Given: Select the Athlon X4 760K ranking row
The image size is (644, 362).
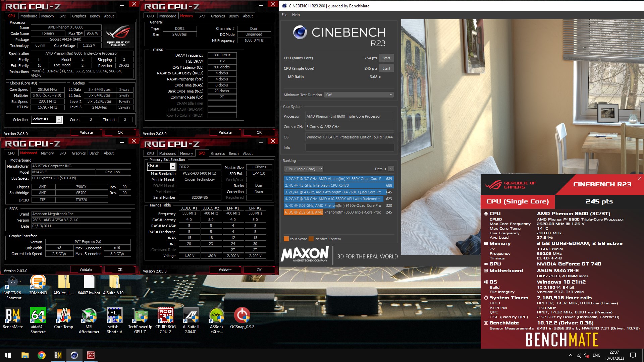Looking at the screenshot, I should (338, 192).
